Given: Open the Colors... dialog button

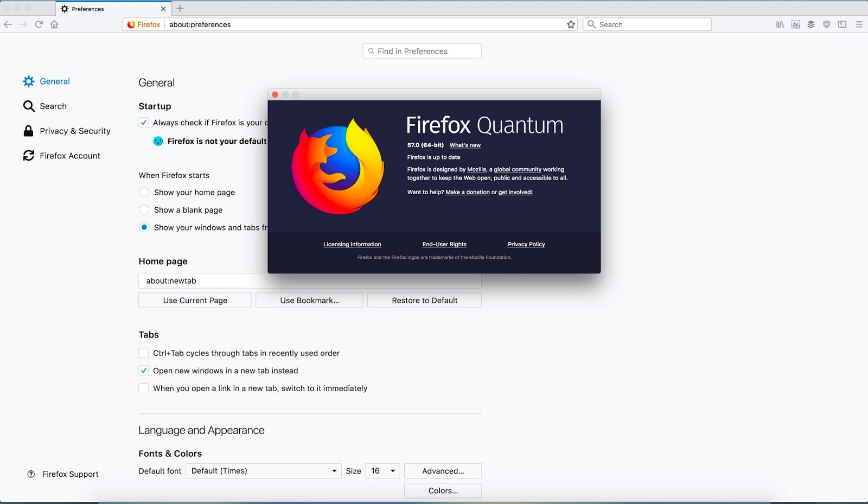Looking at the screenshot, I should click(x=443, y=490).
